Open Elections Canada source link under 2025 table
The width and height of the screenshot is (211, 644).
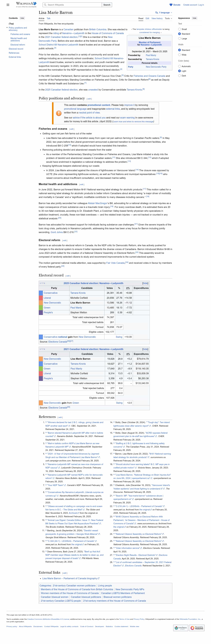pyautogui.click(x=58, y=342)
